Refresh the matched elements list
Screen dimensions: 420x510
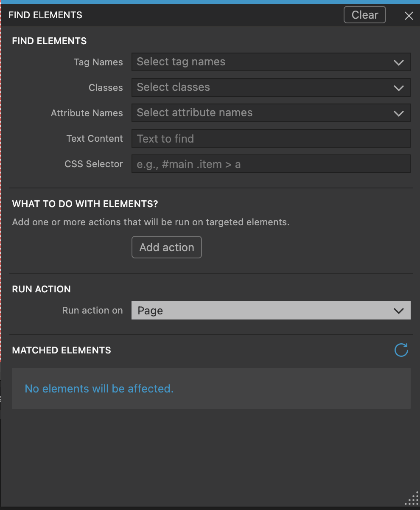401,350
